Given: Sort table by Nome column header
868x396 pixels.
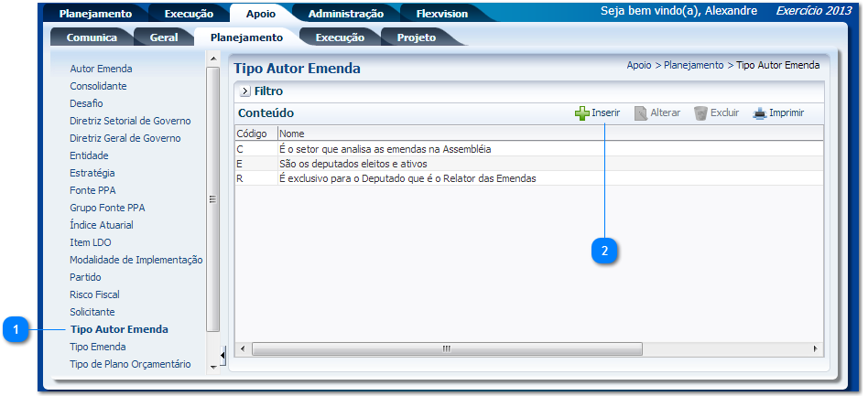Looking at the screenshot, I should point(292,134).
